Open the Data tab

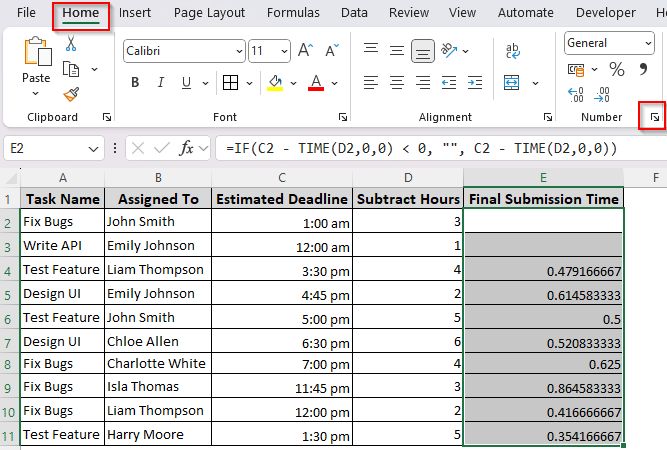(354, 13)
